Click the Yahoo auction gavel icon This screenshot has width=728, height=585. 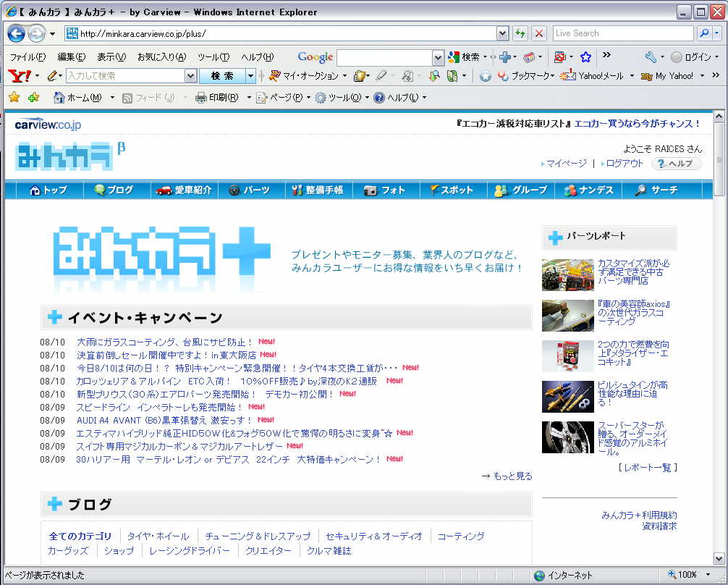274,75
